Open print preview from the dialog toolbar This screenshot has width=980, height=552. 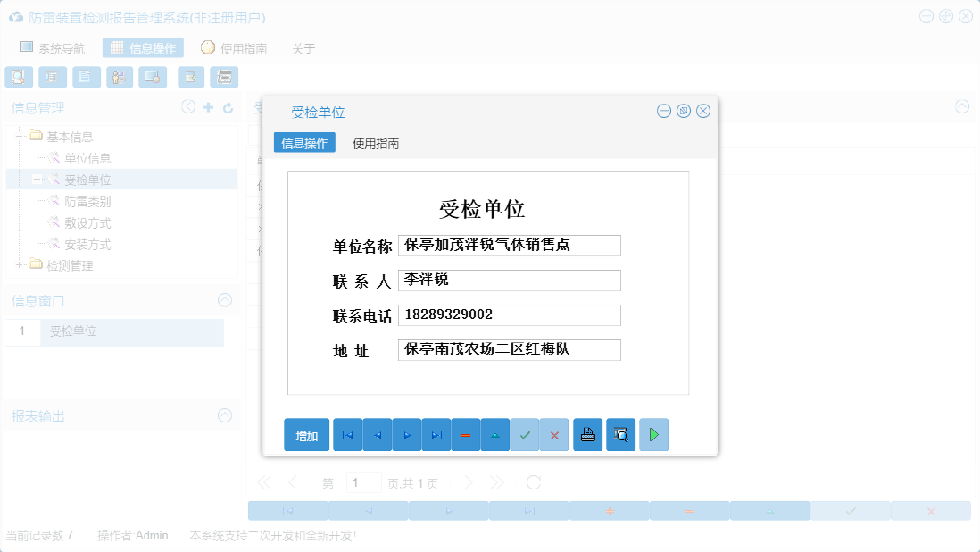(620, 435)
